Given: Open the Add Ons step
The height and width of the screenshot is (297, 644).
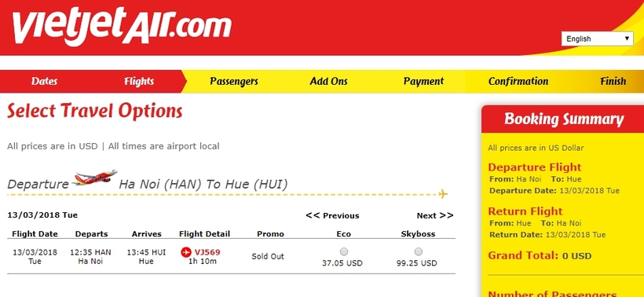Looking at the screenshot, I should click(328, 81).
